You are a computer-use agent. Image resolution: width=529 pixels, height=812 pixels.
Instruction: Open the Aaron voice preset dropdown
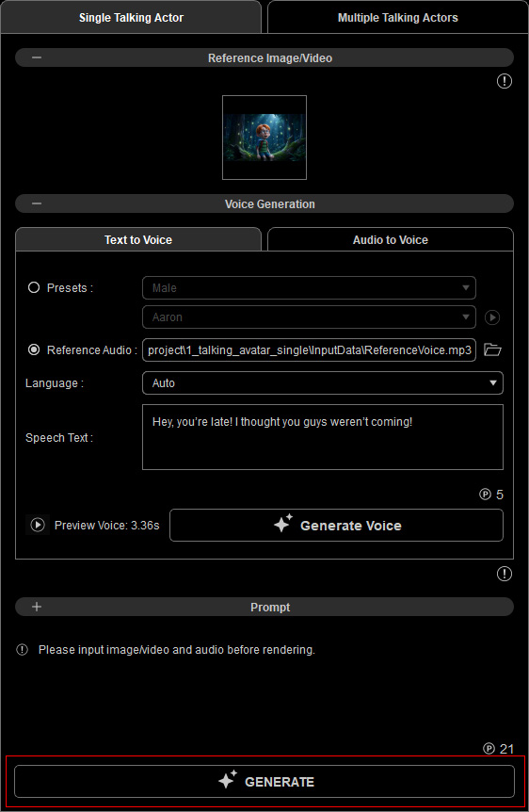(309, 317)
